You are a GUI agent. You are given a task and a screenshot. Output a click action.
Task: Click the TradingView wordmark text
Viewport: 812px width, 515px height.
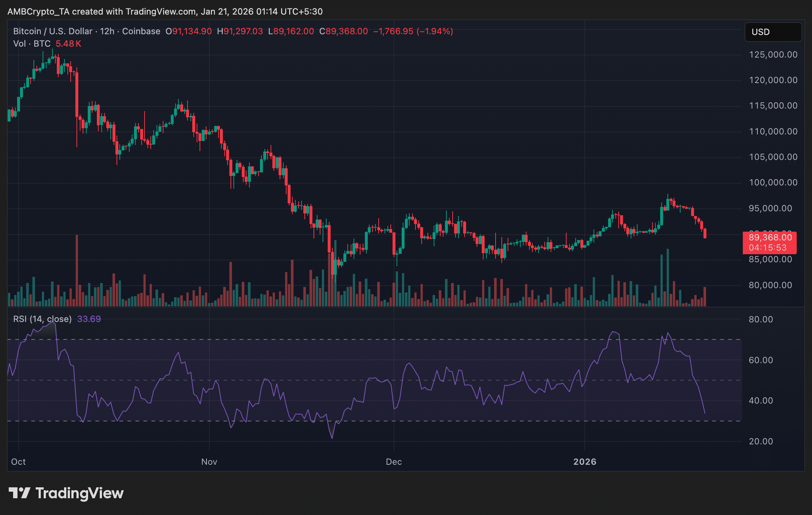coord(79,493)
